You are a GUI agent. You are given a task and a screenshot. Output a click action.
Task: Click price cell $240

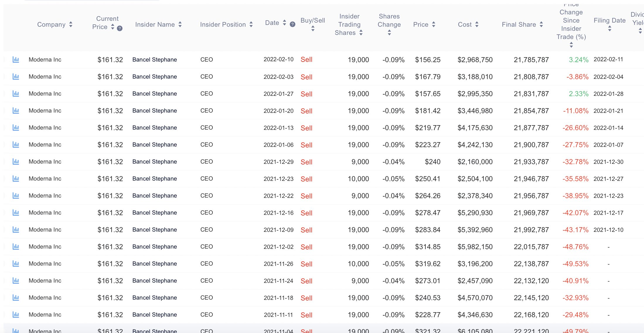pyautogui.click(x=433, y=162)
